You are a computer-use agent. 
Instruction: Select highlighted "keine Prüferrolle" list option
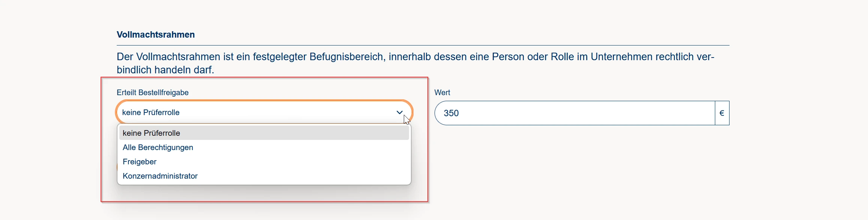pos(151,133)
